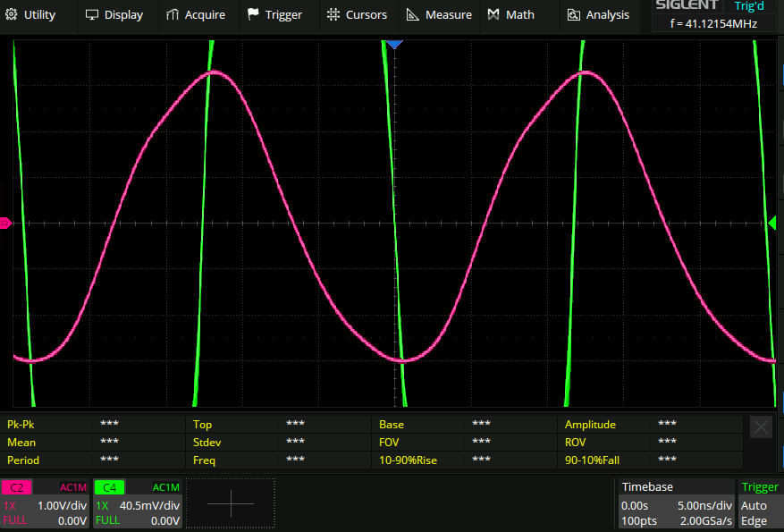Click the plus box to add channel
Screen dimensions: 784x532
[x=230, y=503]
